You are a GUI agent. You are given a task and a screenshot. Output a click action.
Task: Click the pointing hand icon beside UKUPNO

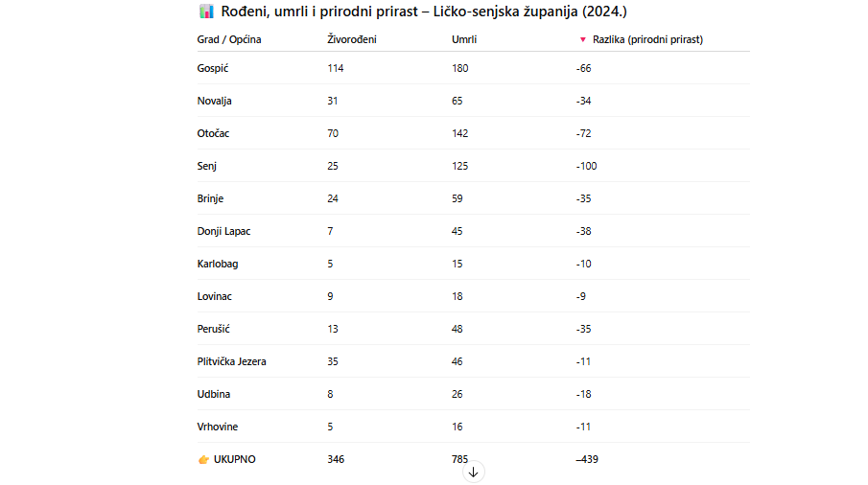point(203,459)
